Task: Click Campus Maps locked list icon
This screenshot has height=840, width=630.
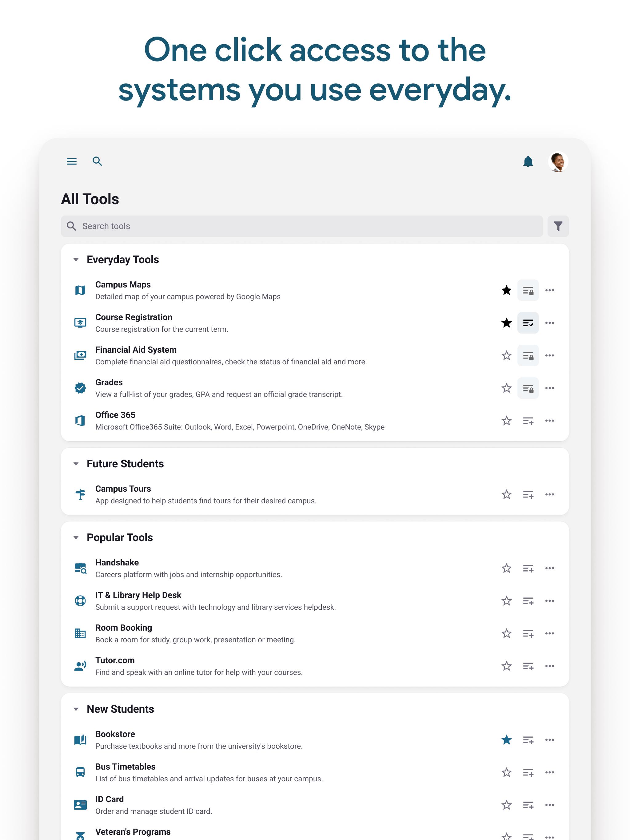Action: click(528, 291)
